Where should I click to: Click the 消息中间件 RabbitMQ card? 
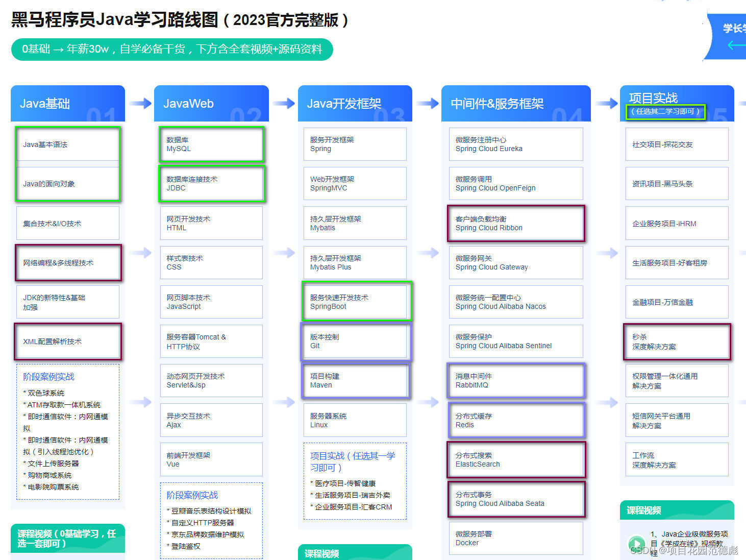[516, 380]
